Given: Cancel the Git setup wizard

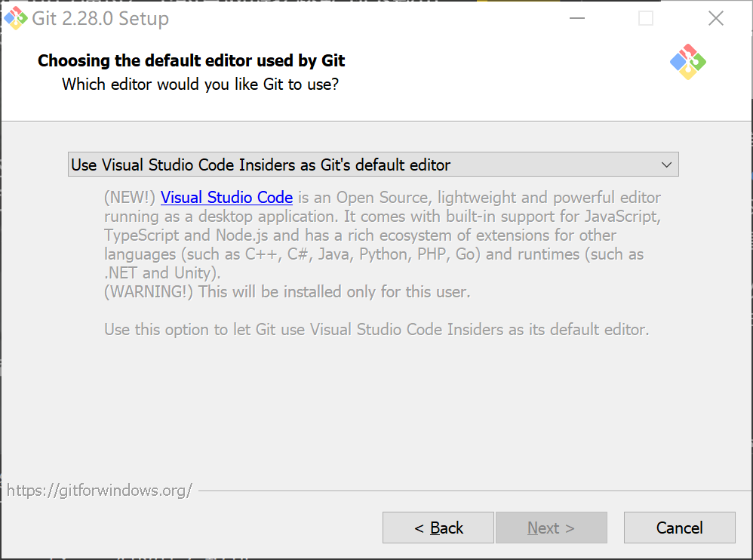Looking at the screenshot, I should [x=679, y=528].
